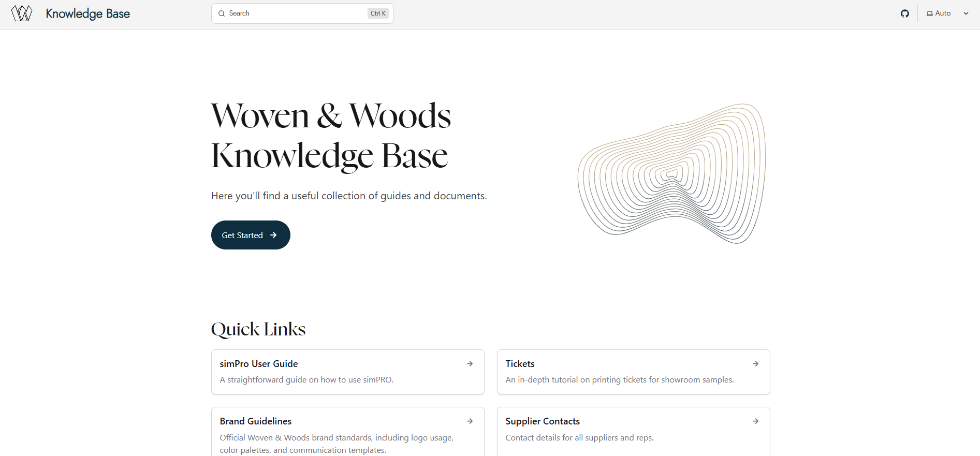The image size is (980, 456).
Task: Click 'Contact details for all suppliers and reps.'
Action: click(x=579, y=438)
